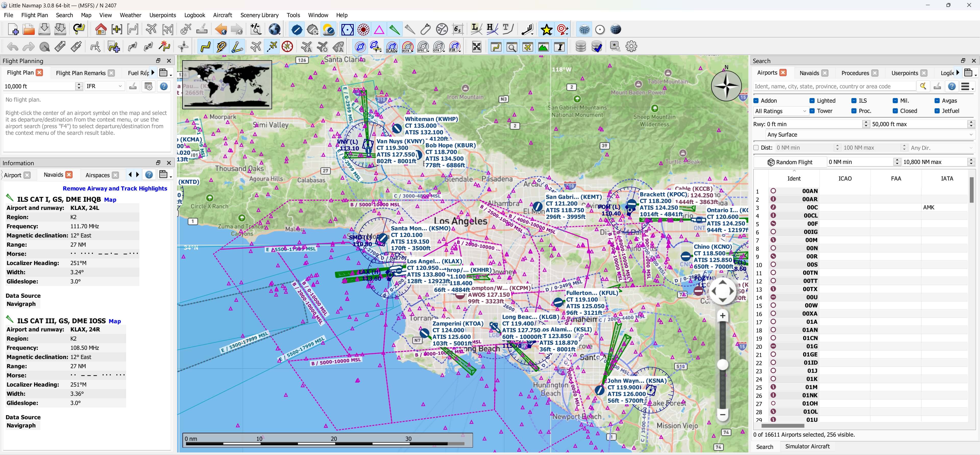The width and height of the screenshot is (980, 455).
Task: Open the Scenery Library menu
Action: tap(259, 15)
